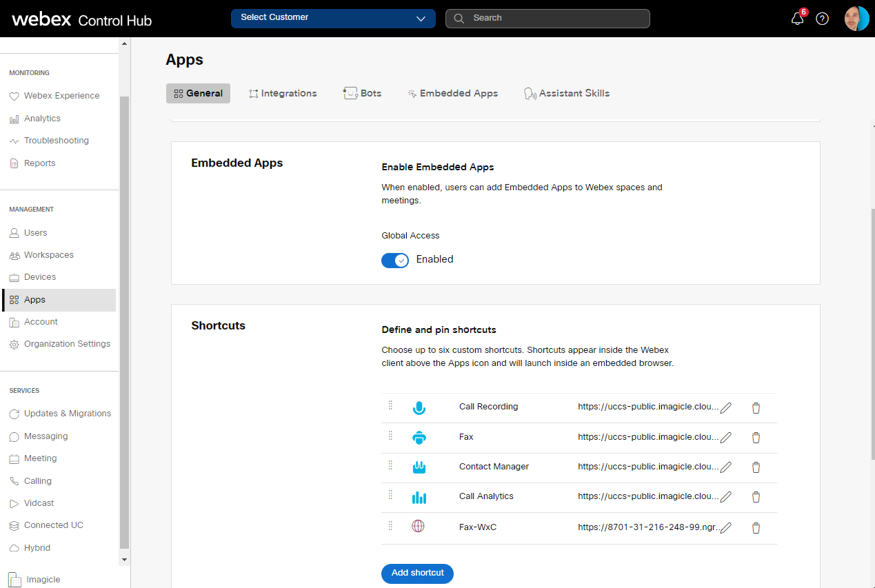Screen dimensions: 875x588
Task: Click the Add shortcut button
Action: (x=417, y=574)
